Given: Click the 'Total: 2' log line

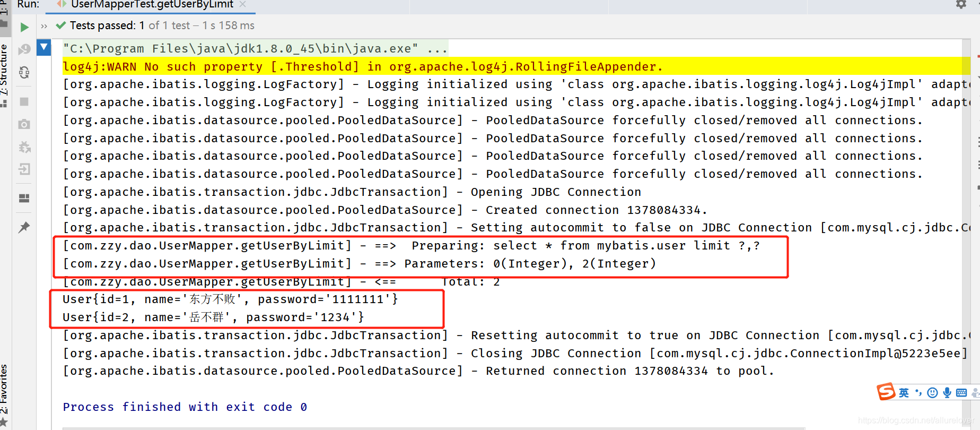Looking at the screenshot, I should pyautogui.click(x=281, y=282).
